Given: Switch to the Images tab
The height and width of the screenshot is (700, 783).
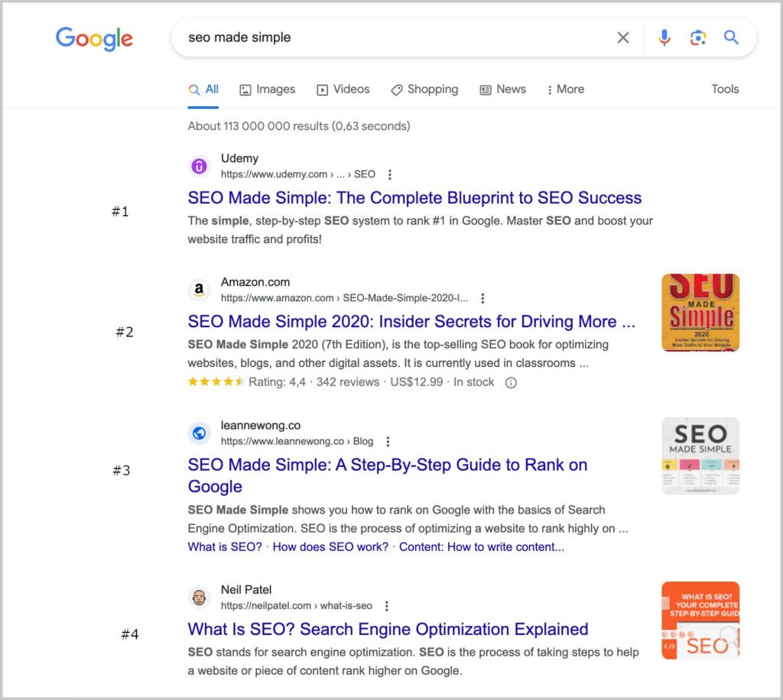Looking at the screenshot, I should coord(267,89).
